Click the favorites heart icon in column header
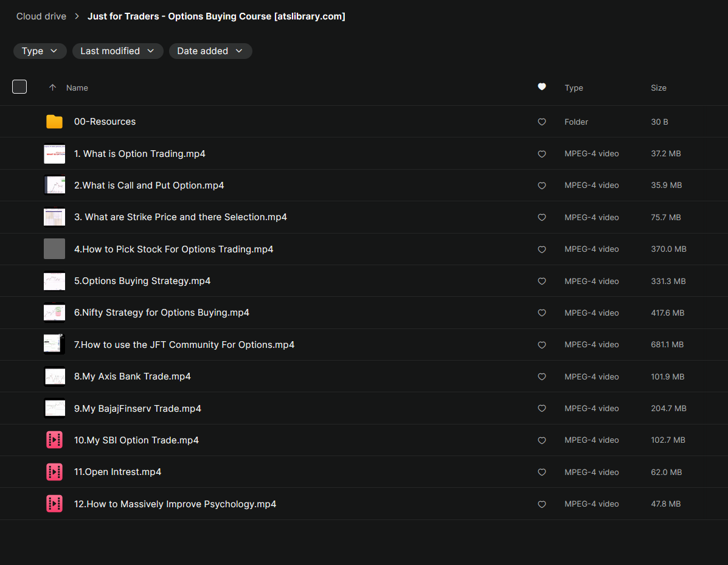 [542, 87]
